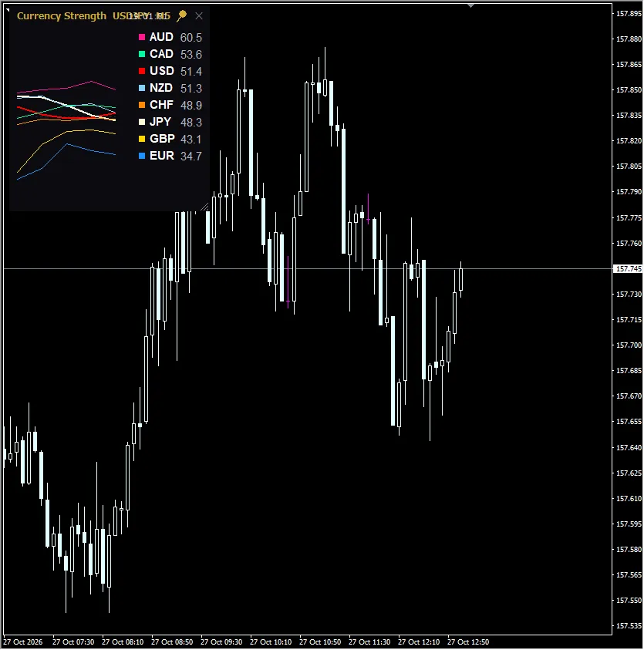Select the JPY currency label

pos(160,122)
